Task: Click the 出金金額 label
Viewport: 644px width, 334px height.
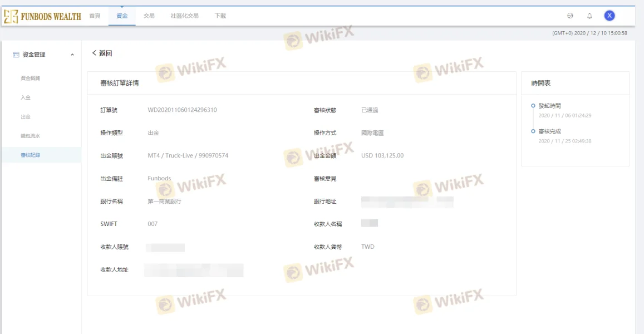Action: (325, 156)
